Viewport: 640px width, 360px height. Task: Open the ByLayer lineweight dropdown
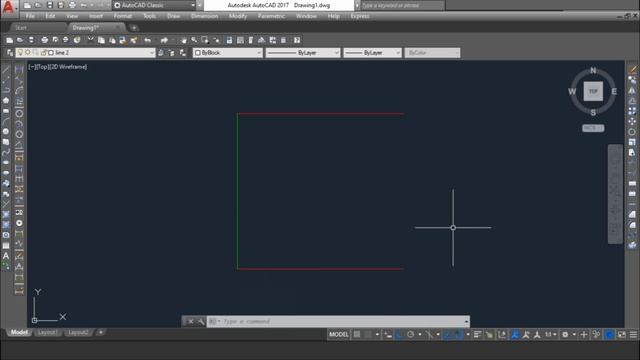(398, 53)
